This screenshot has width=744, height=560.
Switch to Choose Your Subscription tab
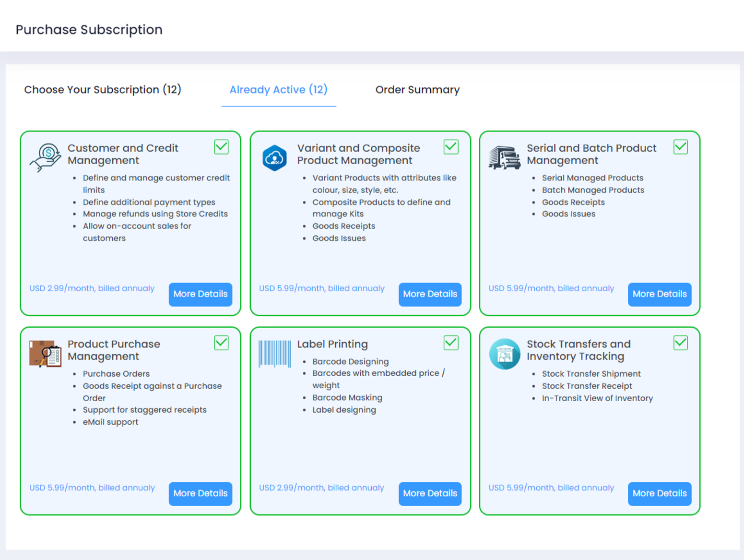pyautogui.click(x=103, y=90)
